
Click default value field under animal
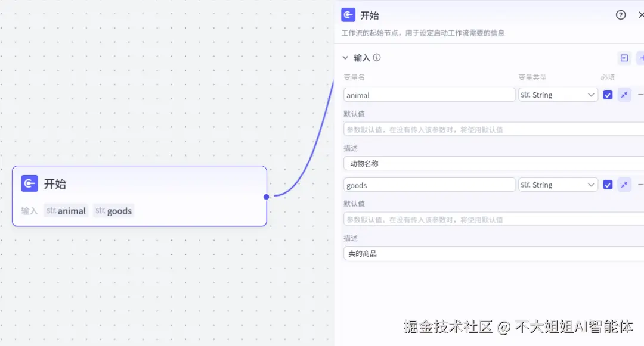click(x=494, y=130)
